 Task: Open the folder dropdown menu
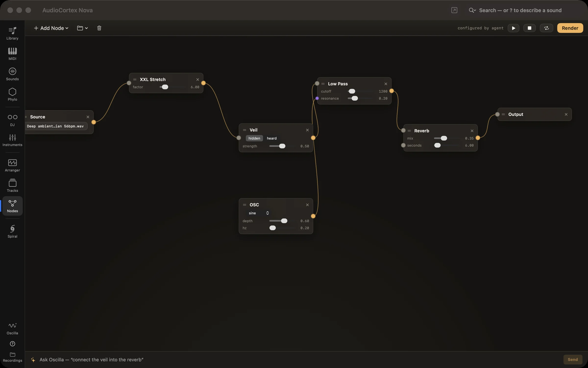click(x=82, y=28)
